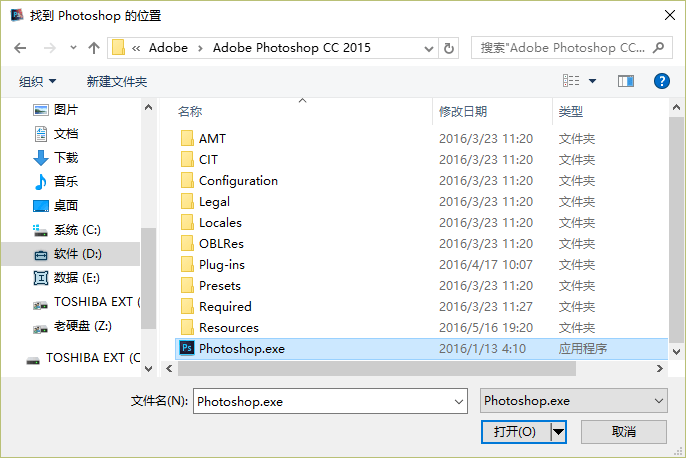Click file list scroll-up arrow
Screen dimensions: 686x458
pyautogui.click(x=676, y=107)
